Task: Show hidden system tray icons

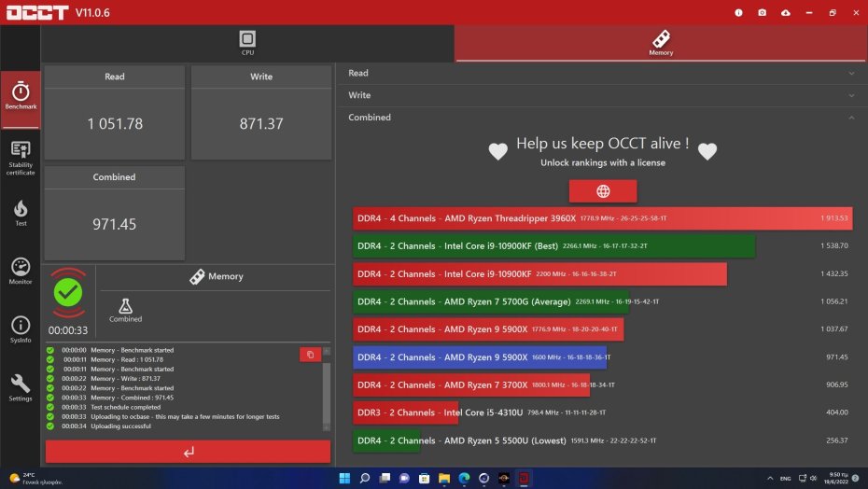Action: point(770,479)
